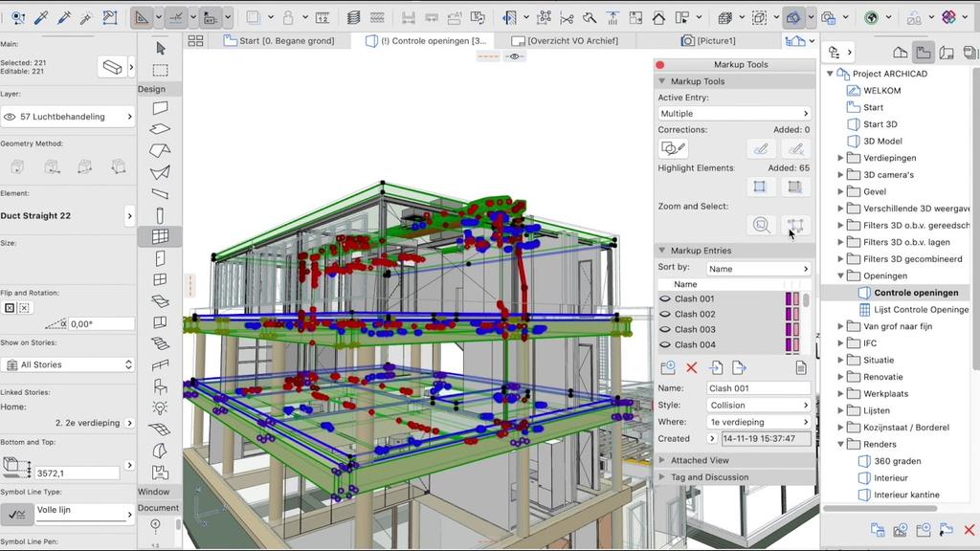Switch to Start [0. Begane grond] tab
980x551 pixels.
pyautogui.click(x=279, y=40)
